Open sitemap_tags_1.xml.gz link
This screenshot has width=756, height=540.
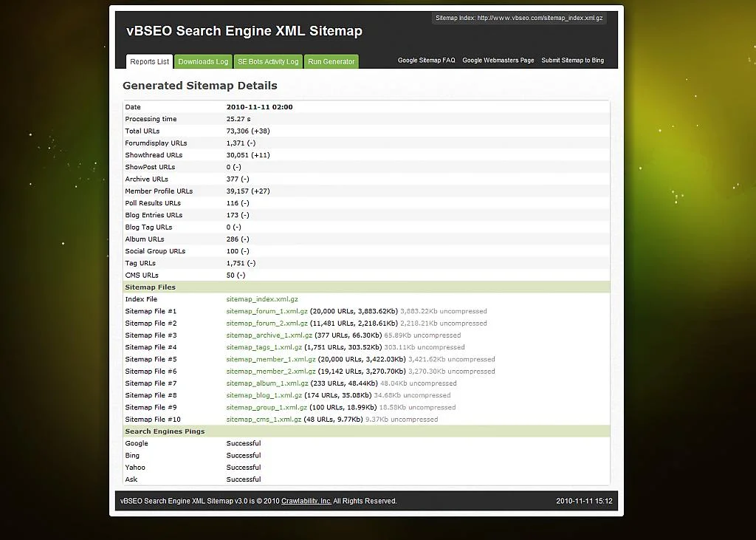tap(264, 347)
